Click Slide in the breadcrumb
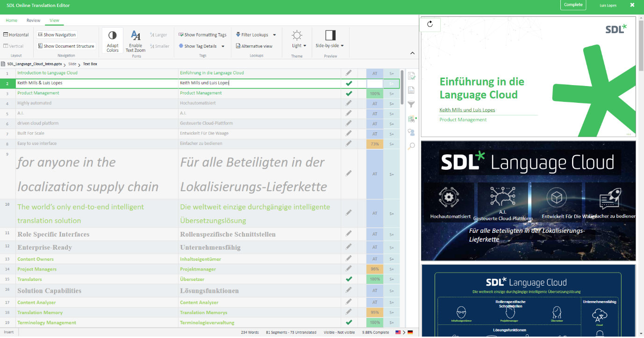The height and width of the screenshot is (338, 644). coord(72,64)
